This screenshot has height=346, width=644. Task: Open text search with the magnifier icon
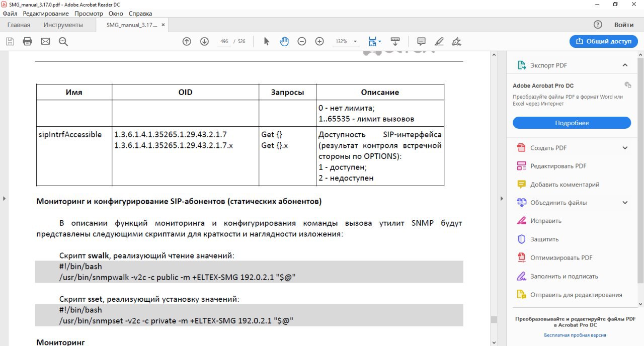pos(63,41)
